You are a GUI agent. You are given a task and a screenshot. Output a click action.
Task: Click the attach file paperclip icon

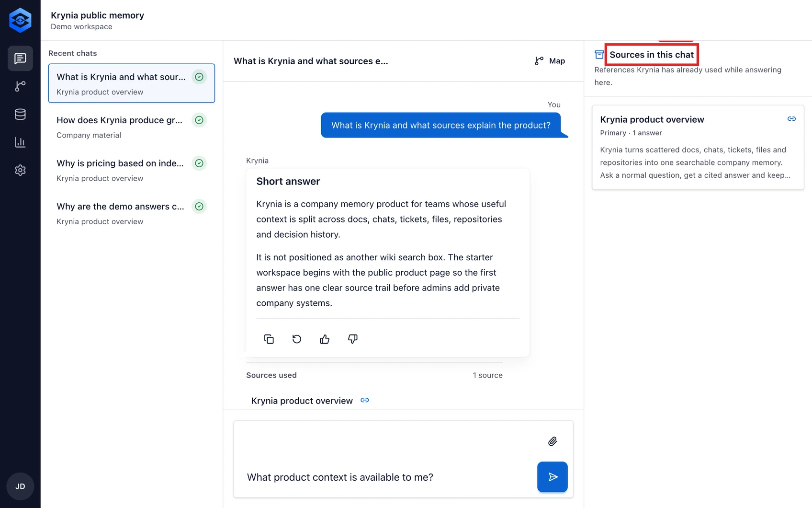tap(553, 441)
